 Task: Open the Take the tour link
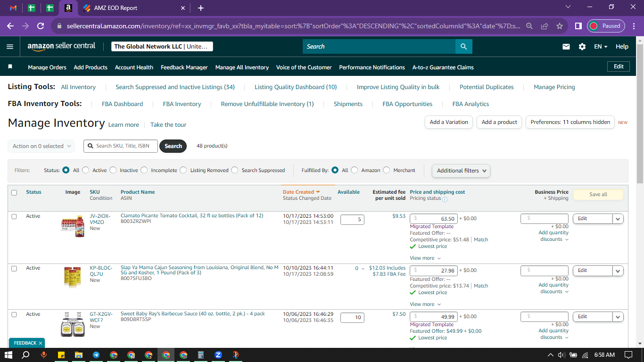coord(168,125)
